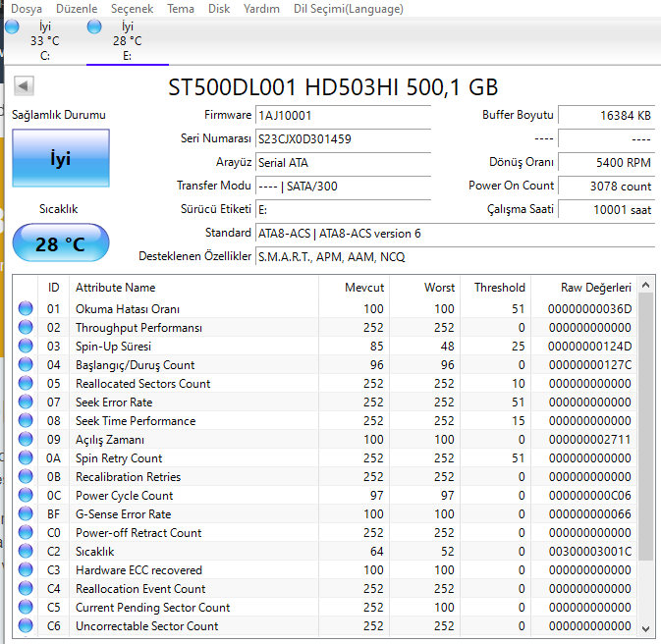Click the Raw Değerleri column header
This screenshot has width=661, height=644.
pyautogui.click(x=595, y=288)
